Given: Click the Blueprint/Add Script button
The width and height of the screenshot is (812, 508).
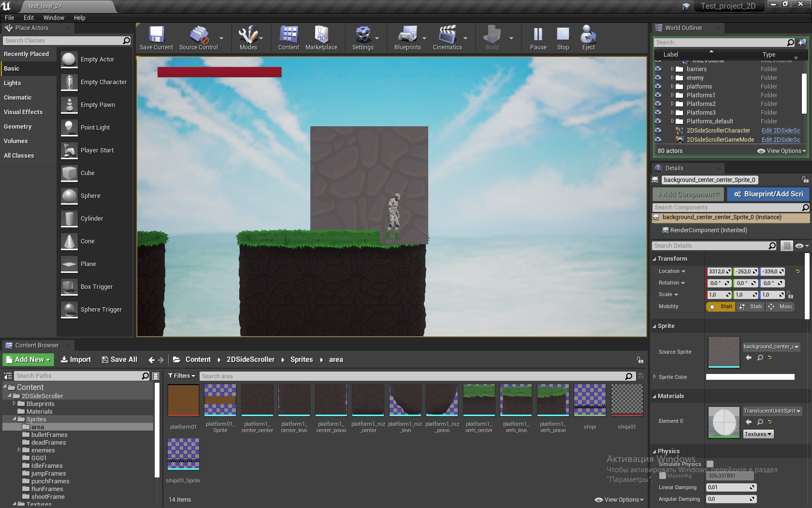Looking at the screenshot, I should [768, 194].
